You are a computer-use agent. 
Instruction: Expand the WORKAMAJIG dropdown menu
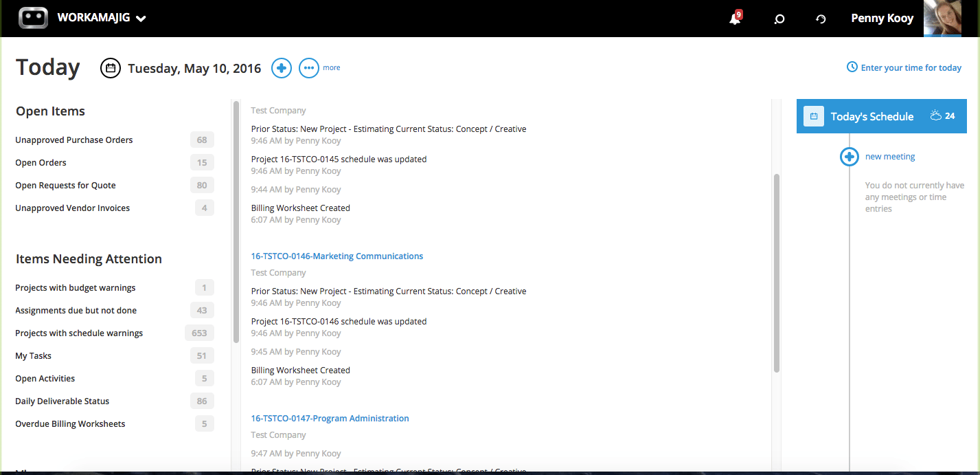141,19
